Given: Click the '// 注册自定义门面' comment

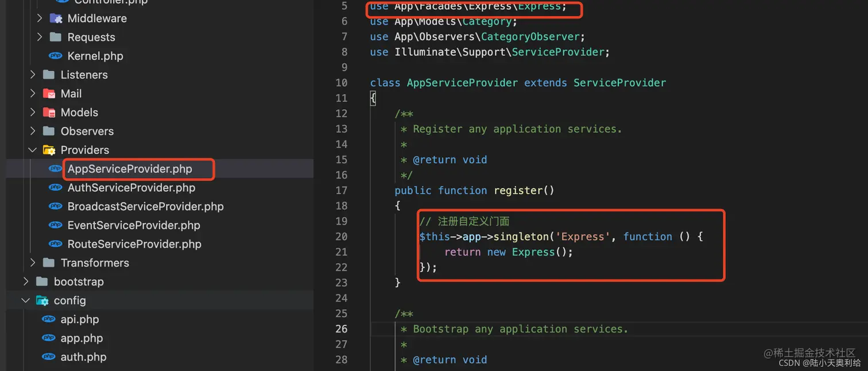Looking at the screenshot, I should pyautogui.click(x=464, y=221).
